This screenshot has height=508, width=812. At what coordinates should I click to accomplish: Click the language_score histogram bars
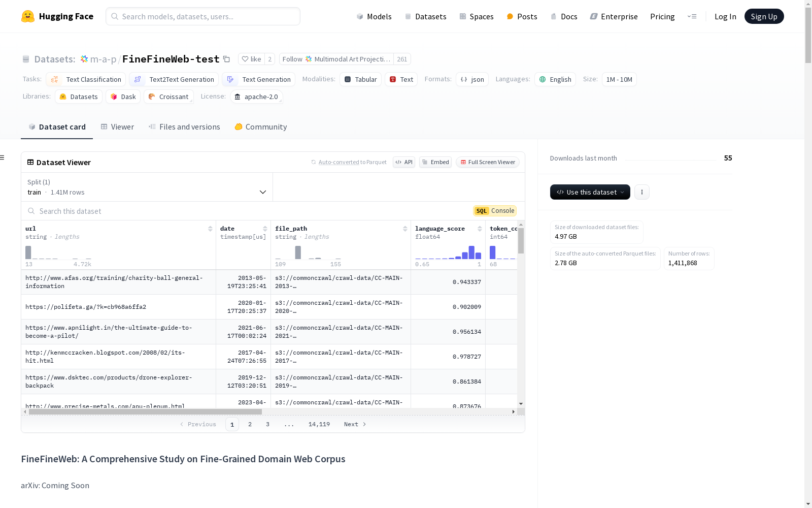(448, 252)
